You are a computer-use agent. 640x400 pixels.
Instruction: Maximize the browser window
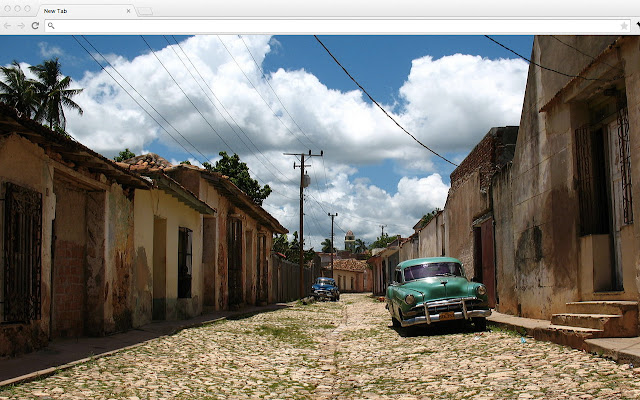pos(28,9)
